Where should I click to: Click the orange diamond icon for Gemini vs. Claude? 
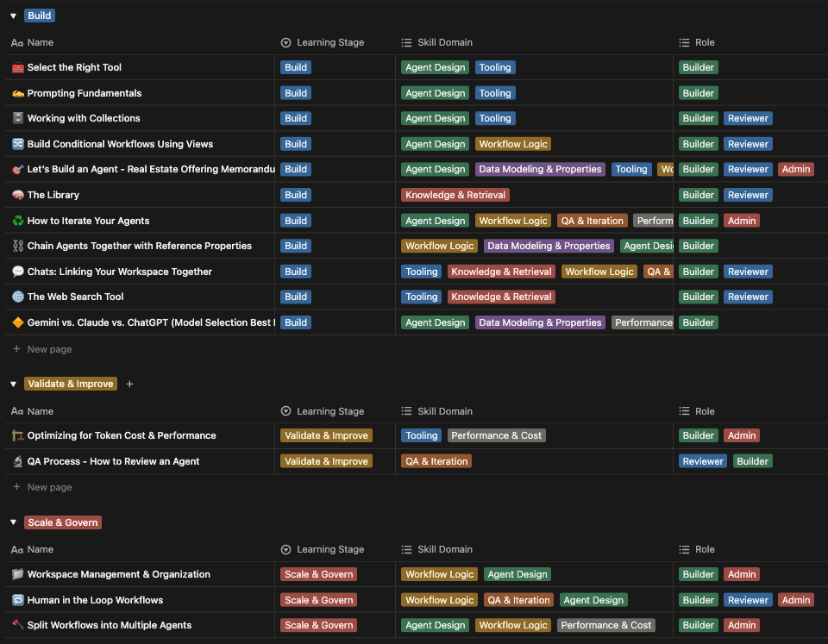[18, 322]
